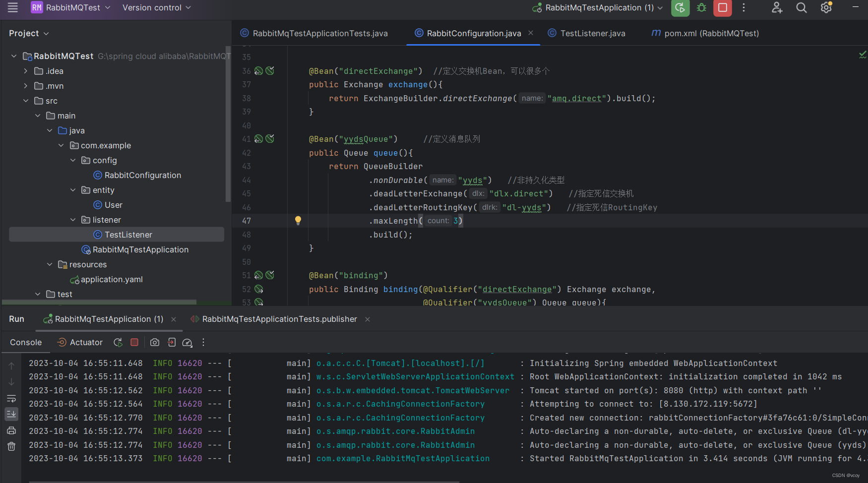Open the pom.xml (RabbitMQTest) tab
Viewport: 868px width, 483px height.
[x=705, y=33]
